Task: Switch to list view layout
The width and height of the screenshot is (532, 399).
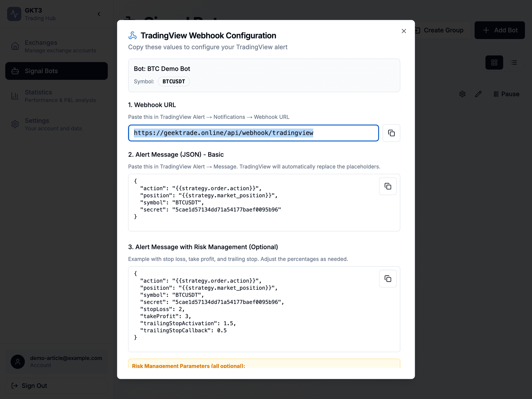Action: [x=514, y=62]
